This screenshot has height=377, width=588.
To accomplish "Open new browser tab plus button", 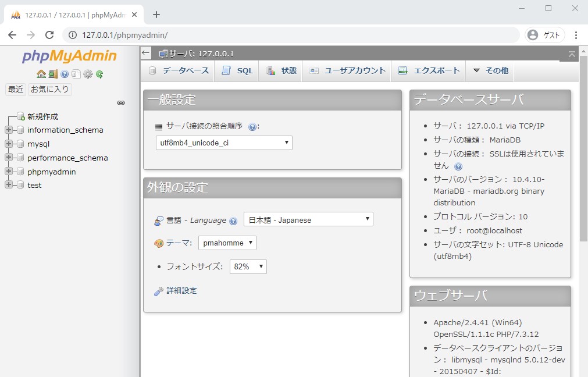I will tap(156, 15).
